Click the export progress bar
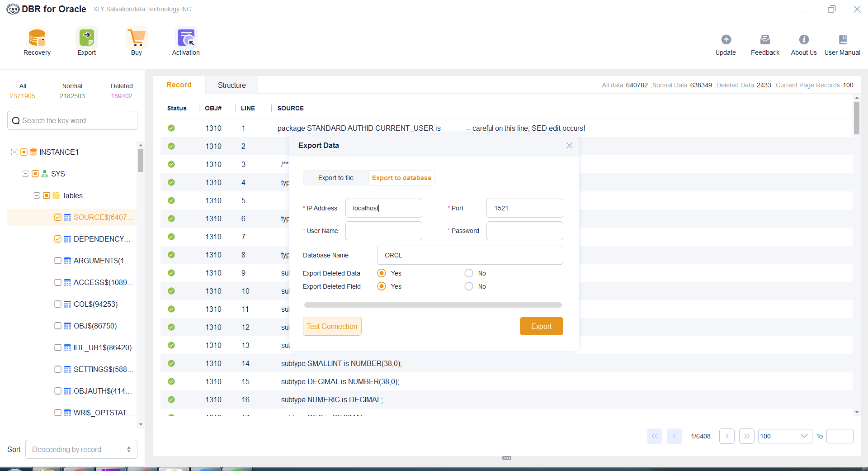868x471 pixels. tap(433, 305)
